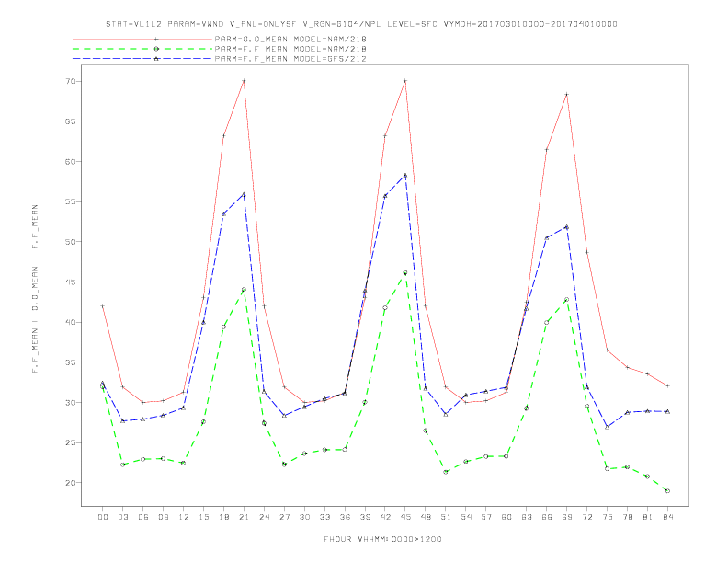The image size is (728, 563).
Task: Click the blue triangle marker at hour 45 peak
Action: 405,176
